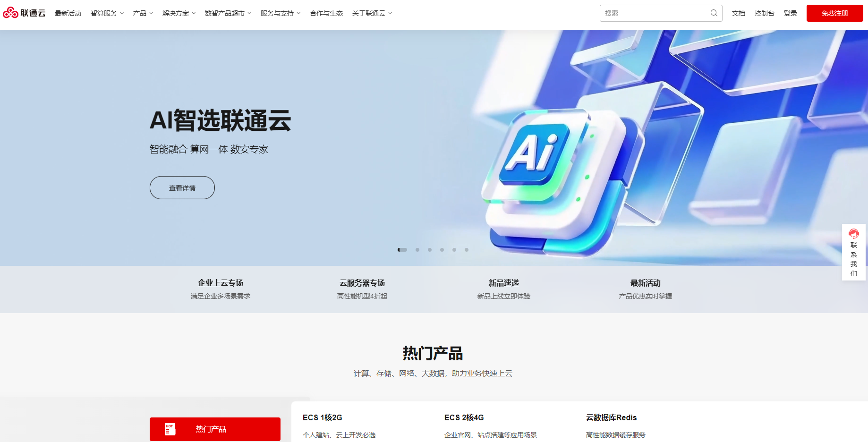Focus the 搜索 input field
The height and width of the screenshot is (442, 868).
(x=661, y=13)
